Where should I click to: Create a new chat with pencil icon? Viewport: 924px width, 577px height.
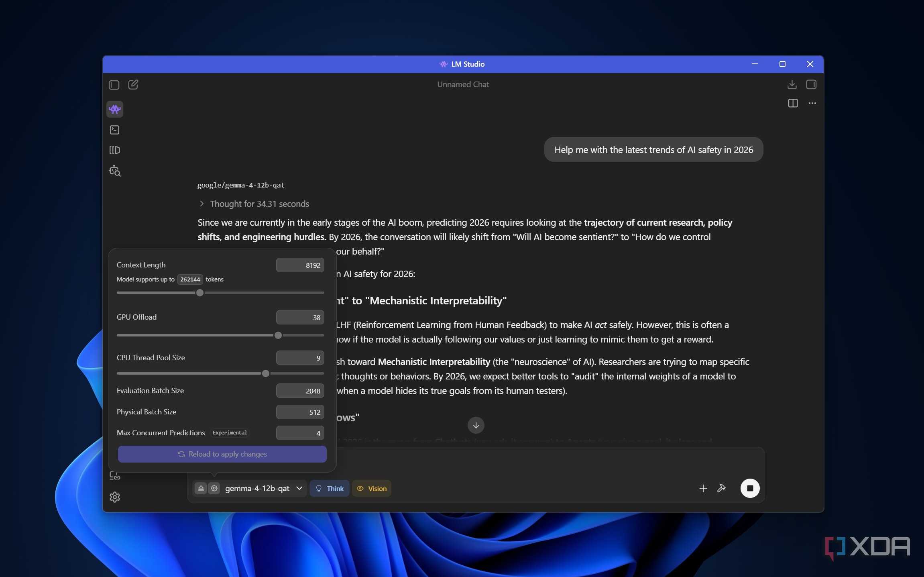point(133,85)
